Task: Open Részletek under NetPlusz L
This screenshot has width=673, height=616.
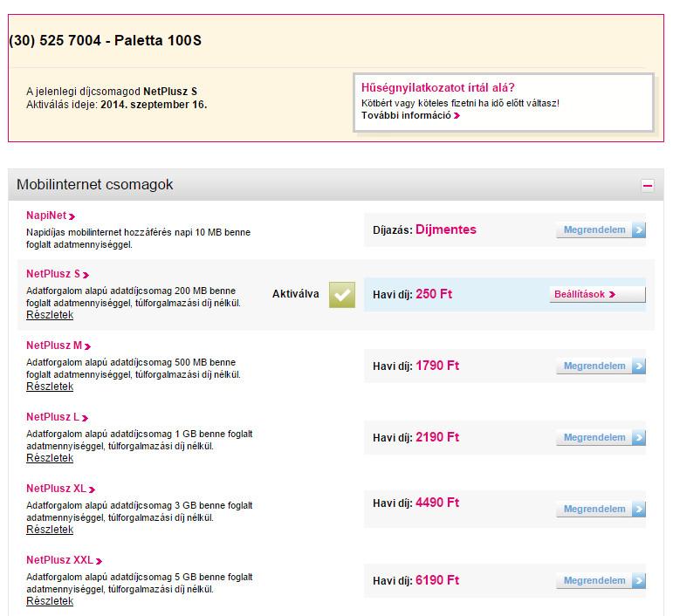Action: click(x=50, y=458)
